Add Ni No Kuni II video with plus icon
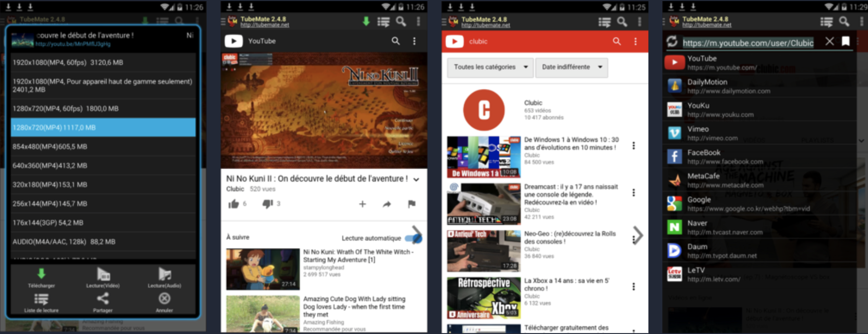 [x=363, y=204]
